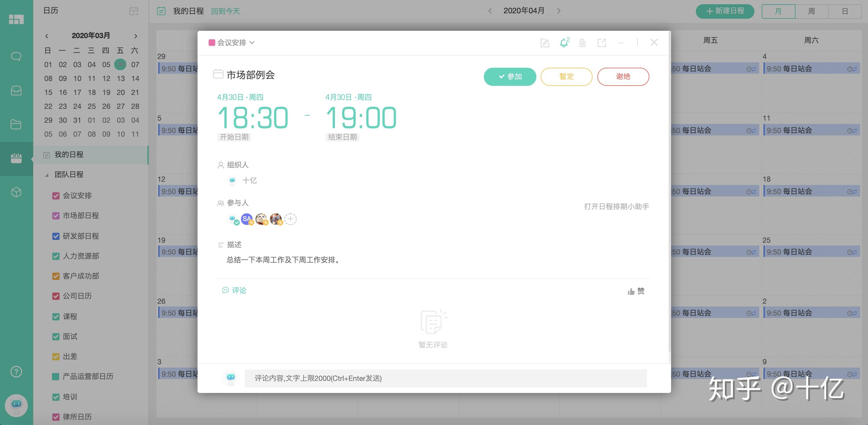The image size is (868, 425).
Task: Open event in new window icon
Action: pos(601,43)
